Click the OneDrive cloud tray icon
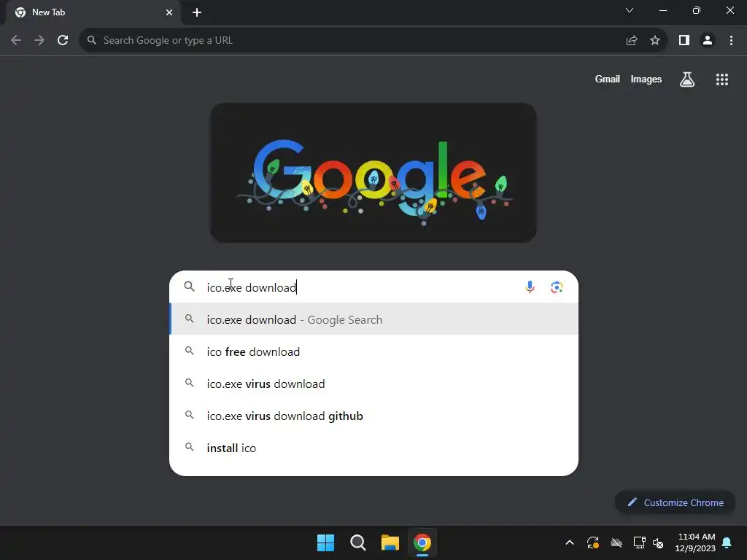The image size is (747, 560). (616, 542)
